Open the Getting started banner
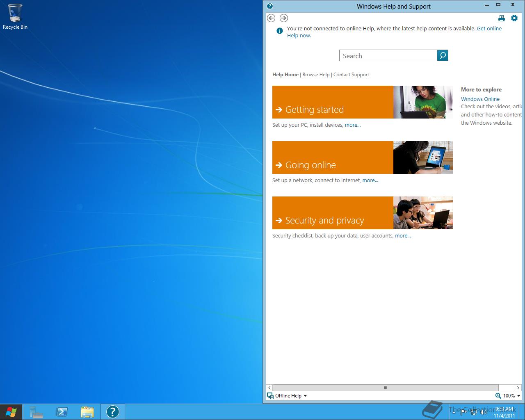The width and height of the screenshot is (525, 420). coord(333,102)
